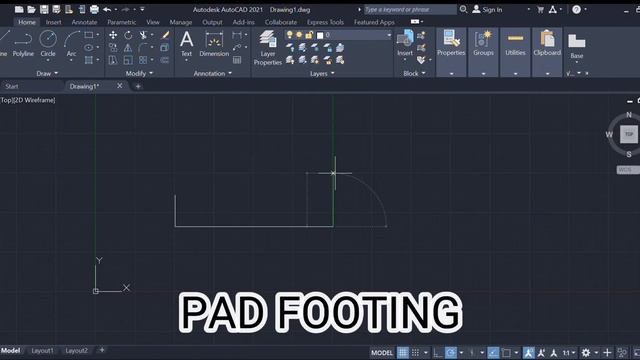
Task: Open the Clipboard panel button
Action: (x=547, y=44)
